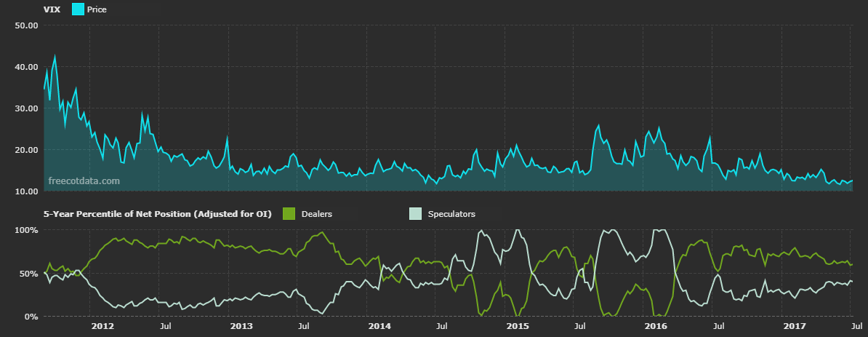Click the Price legend label
The image size is (868, 337).
pyautogui.click(x=97, y=9)
